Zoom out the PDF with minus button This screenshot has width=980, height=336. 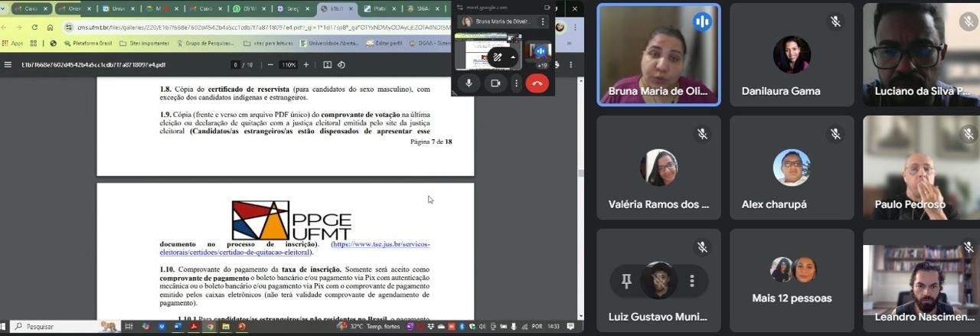(270, 65)
